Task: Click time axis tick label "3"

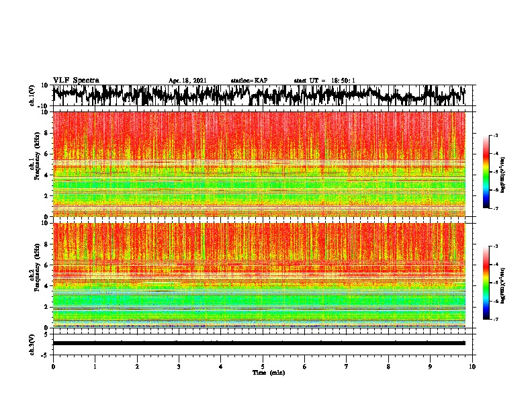Action: point(179,367)
